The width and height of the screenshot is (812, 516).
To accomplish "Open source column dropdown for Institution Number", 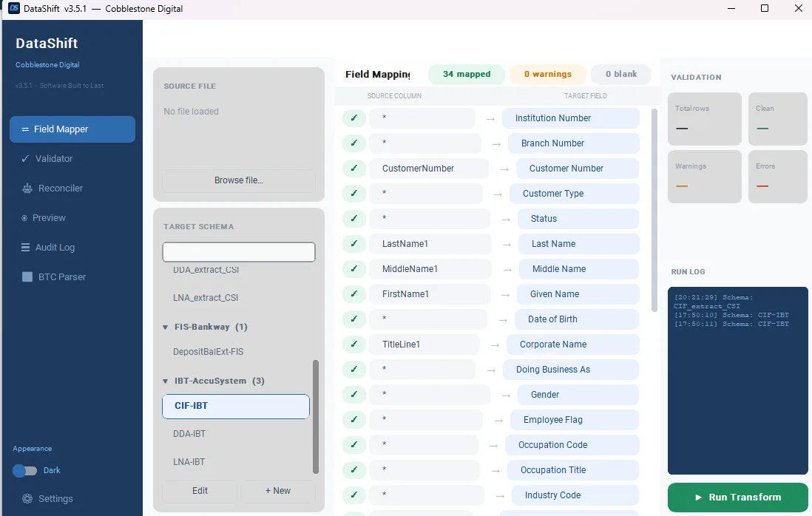I will coord(422,118).
